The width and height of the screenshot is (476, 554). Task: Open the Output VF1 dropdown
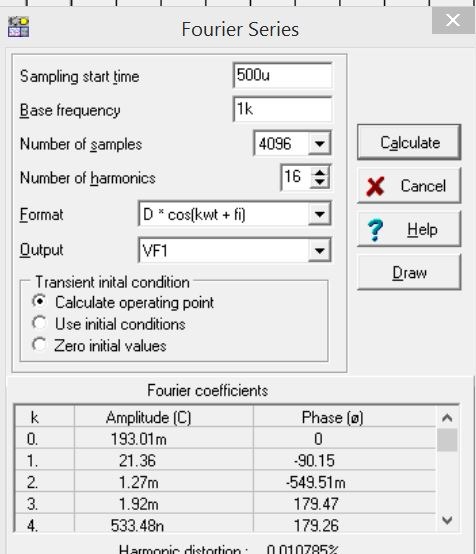[319, 251]
